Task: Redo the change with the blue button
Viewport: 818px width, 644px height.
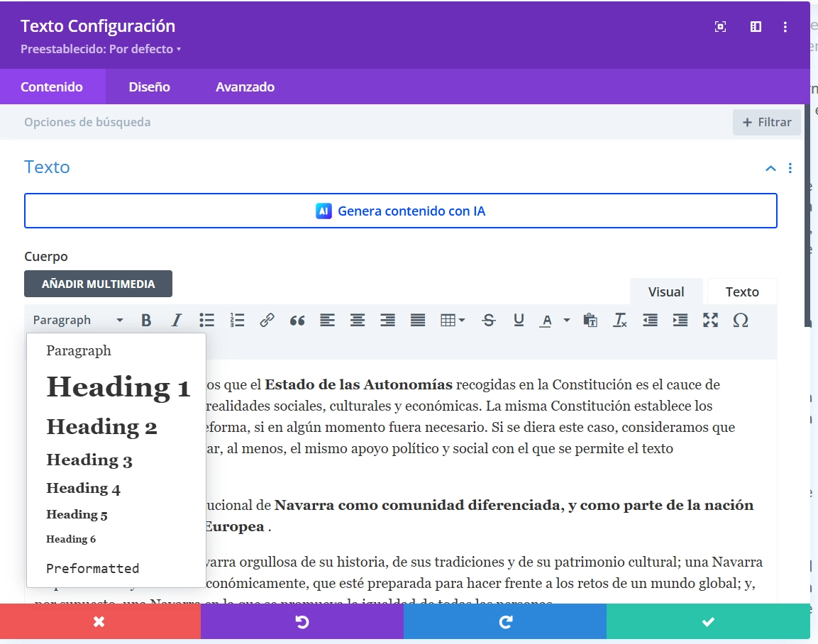Action: pyautogui.click(x=505, y=621)
